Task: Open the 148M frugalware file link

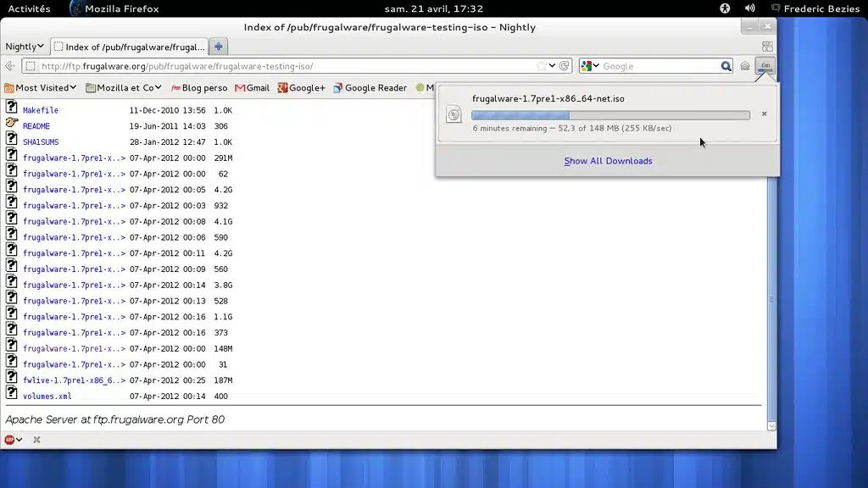Action: (x=75, y=348)
